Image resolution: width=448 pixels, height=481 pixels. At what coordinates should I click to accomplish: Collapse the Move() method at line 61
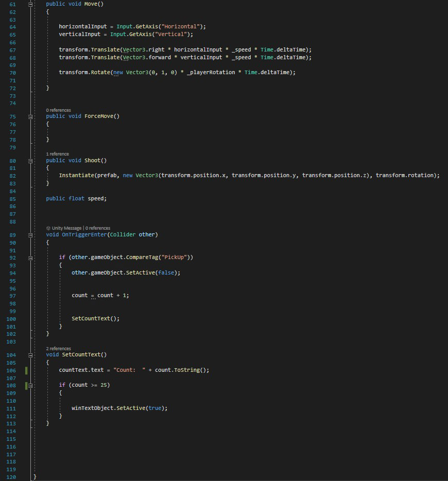(30, 5)
